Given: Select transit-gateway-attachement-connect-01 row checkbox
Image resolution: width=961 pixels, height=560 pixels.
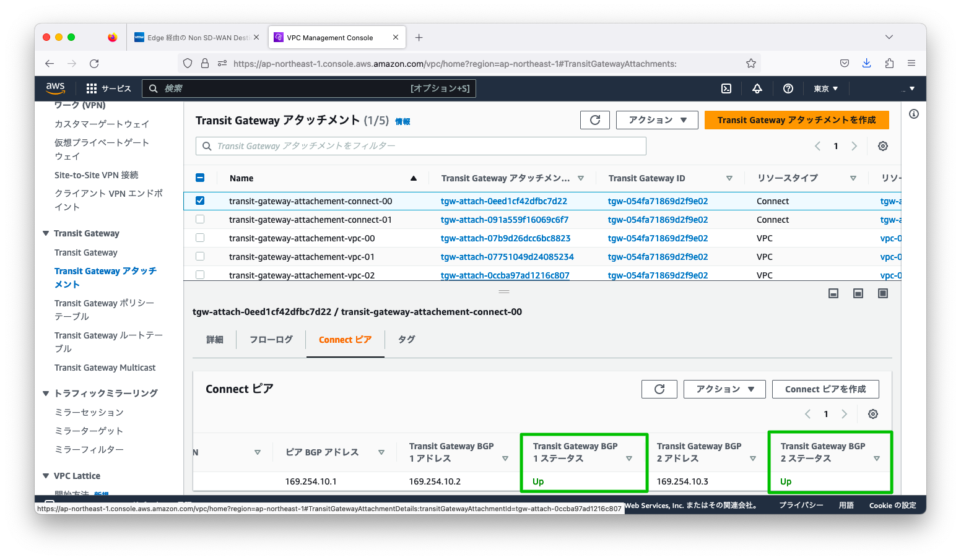Looking at the screenshot, I should click(x=200, y=219).
